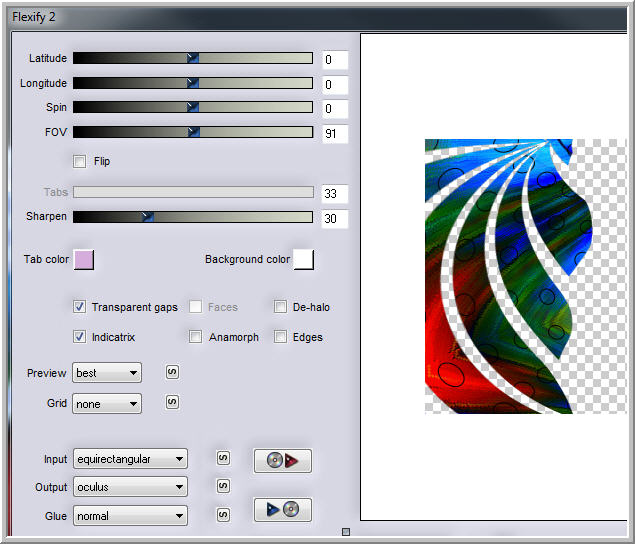Click the Sharpen slider handle

148,217
